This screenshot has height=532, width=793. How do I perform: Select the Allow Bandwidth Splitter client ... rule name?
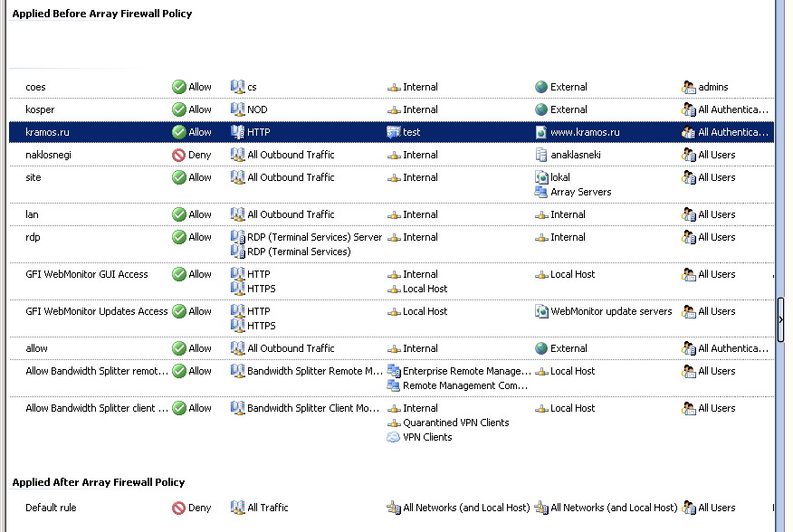click(97, 408)
